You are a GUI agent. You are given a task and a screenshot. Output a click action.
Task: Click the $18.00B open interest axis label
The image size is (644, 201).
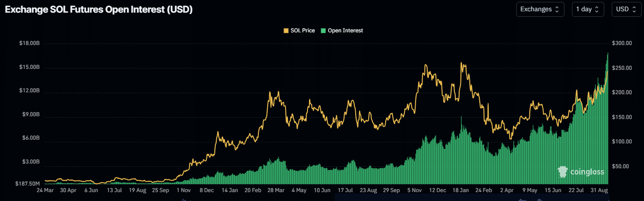tap(29, 44)
